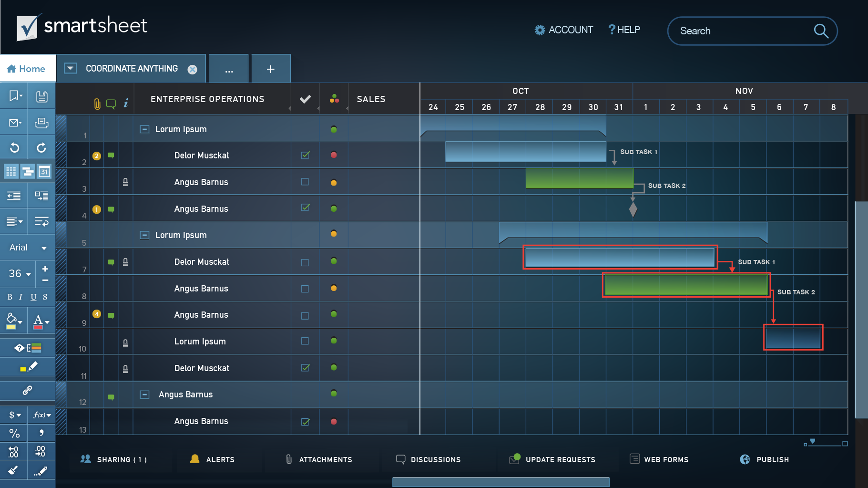The image size is (868, 488).
Task: Click the hyperlink chain icon
Action: pos(28,390)
